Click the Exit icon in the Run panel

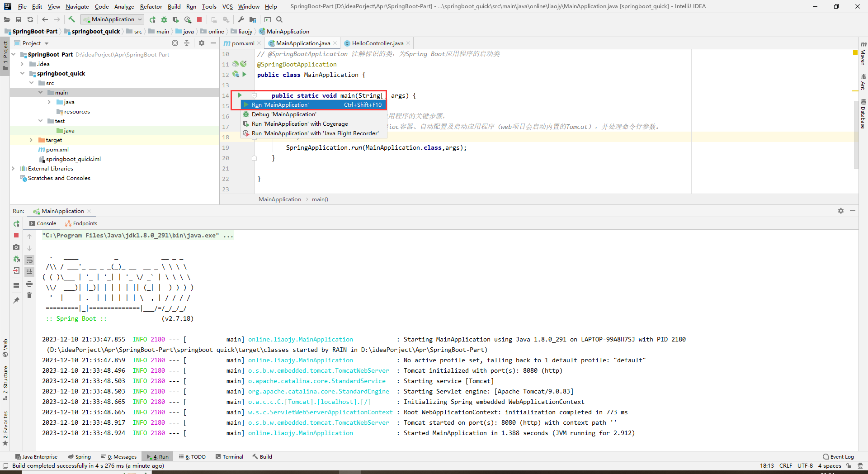point(16,270)
